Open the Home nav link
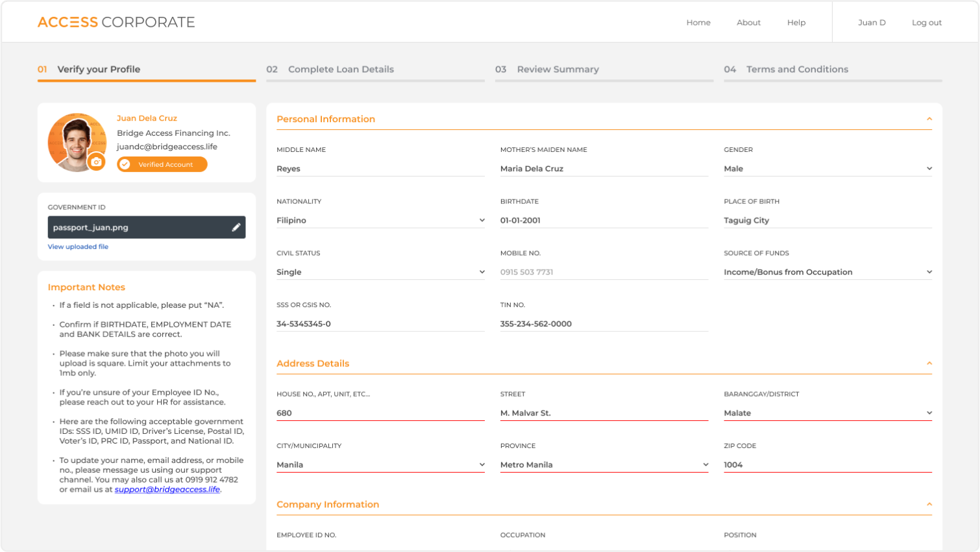Screen dimensions: 980x552 coord(698,23)
